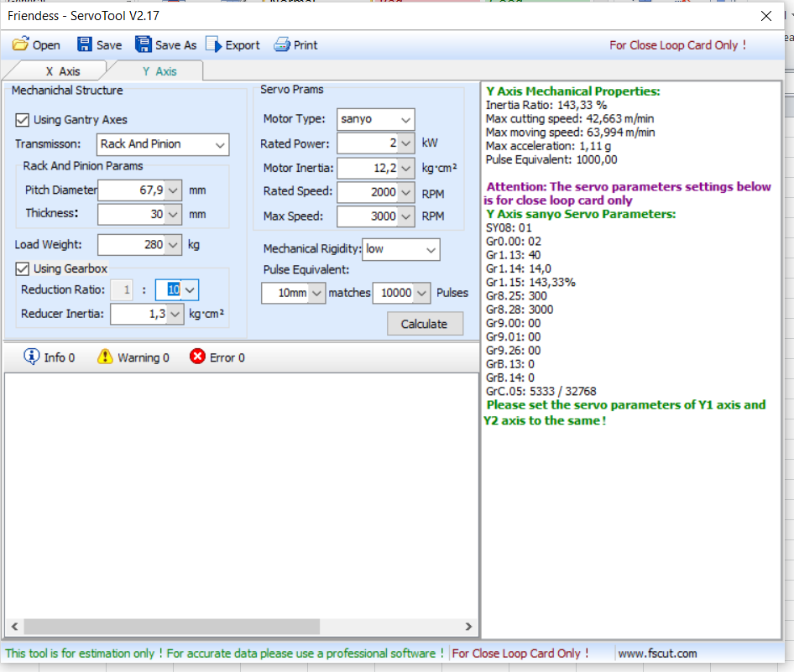The height and width of the screenshot is (672, 794).
Task: Click the Print printer icon
Action: (281, 44)
